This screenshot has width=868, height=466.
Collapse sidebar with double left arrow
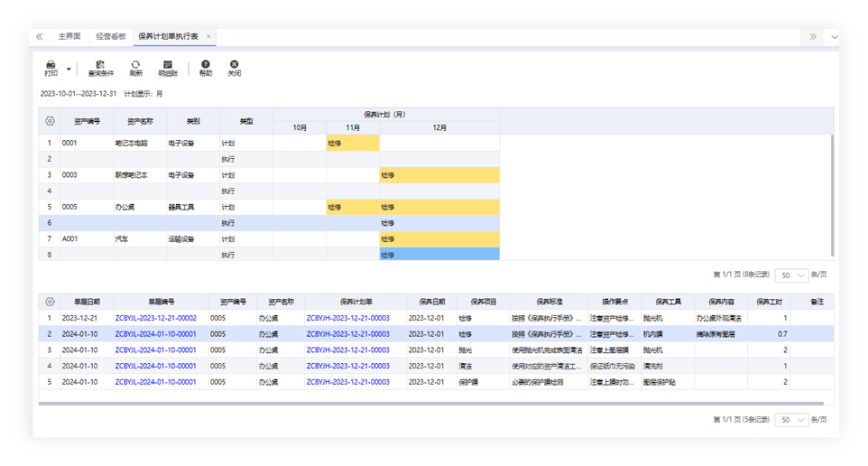pyautogui.click(x=39, y=37)
